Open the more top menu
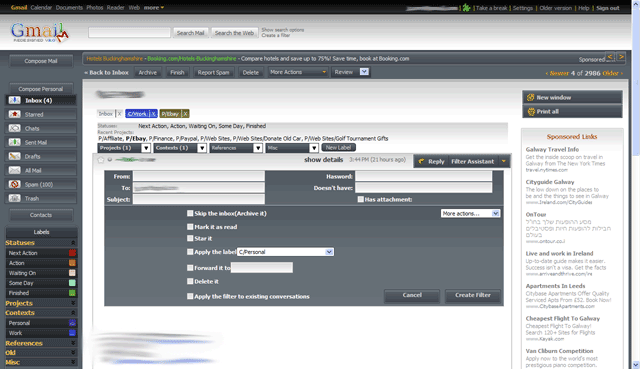 (153, 8)
